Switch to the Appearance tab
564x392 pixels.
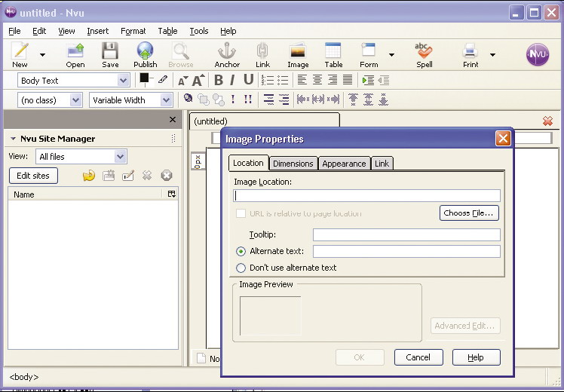tap(345, 164)
